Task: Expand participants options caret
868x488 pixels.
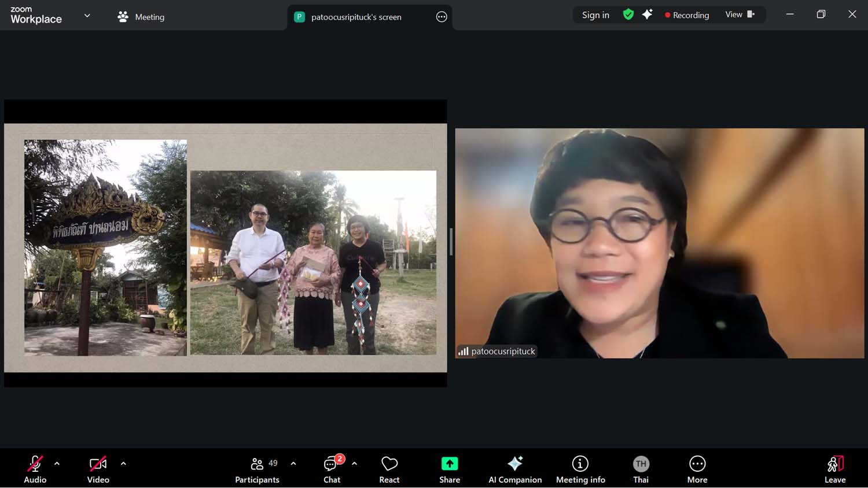Action: click(x=293, y=464)
